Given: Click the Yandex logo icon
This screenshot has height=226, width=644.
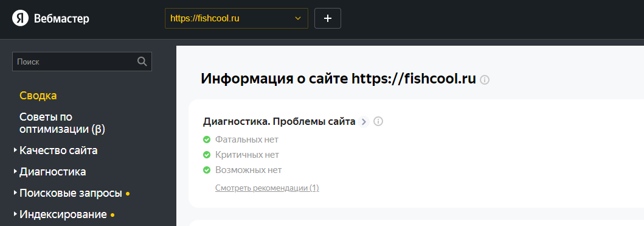Looking at the screenshot, I should pos(20,18).
